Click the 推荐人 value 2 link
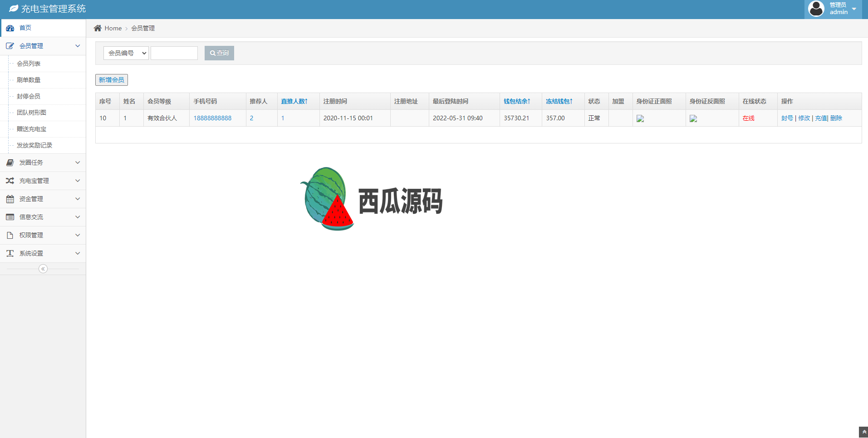Screen dimensions: 868x438 click(x=251, y=118)
